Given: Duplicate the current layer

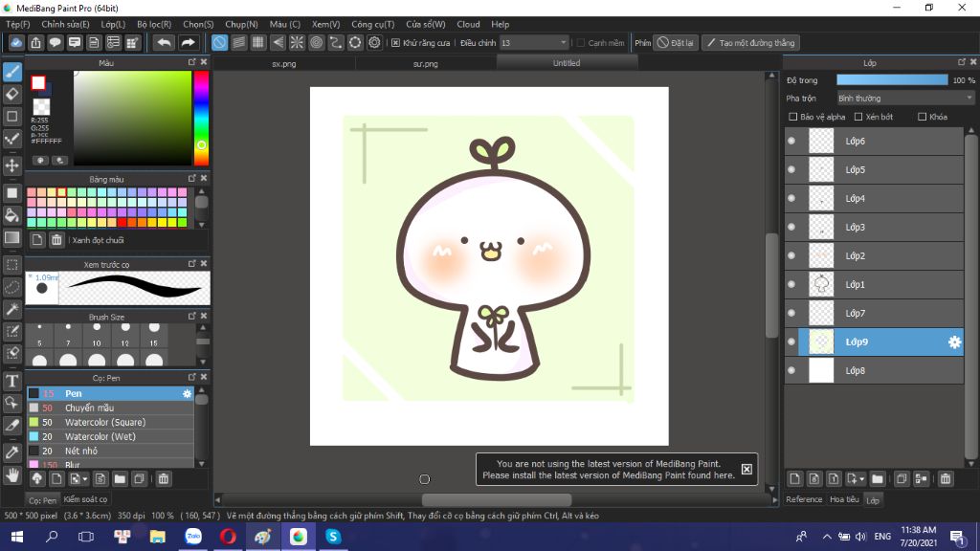Looking at the screenshot, I should (x=902, y=479).
